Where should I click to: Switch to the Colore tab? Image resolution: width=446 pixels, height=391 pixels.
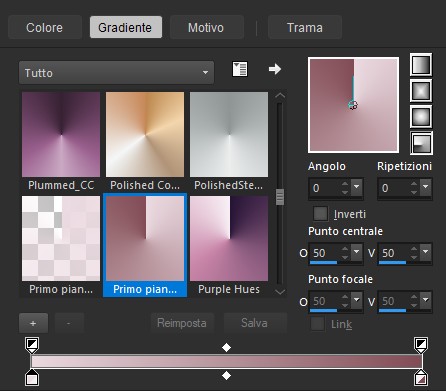point(45,27)
